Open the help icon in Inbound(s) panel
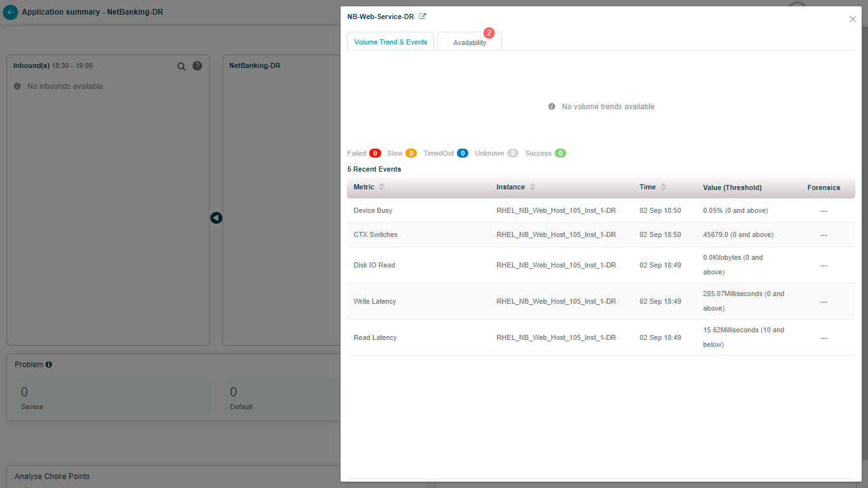868x488 pixels. click(x=197, y=65)
